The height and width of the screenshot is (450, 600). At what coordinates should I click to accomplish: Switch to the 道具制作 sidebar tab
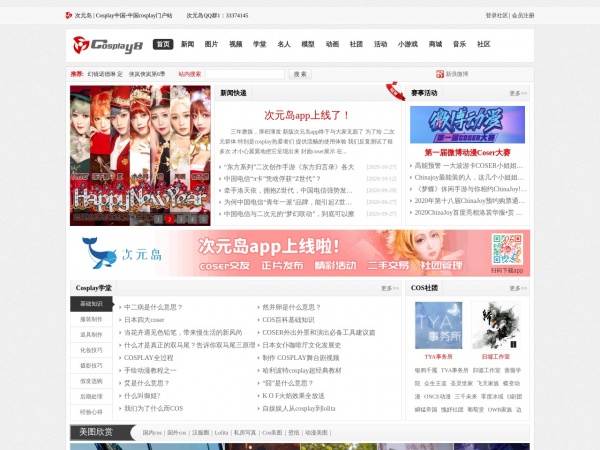click(91, 335)
